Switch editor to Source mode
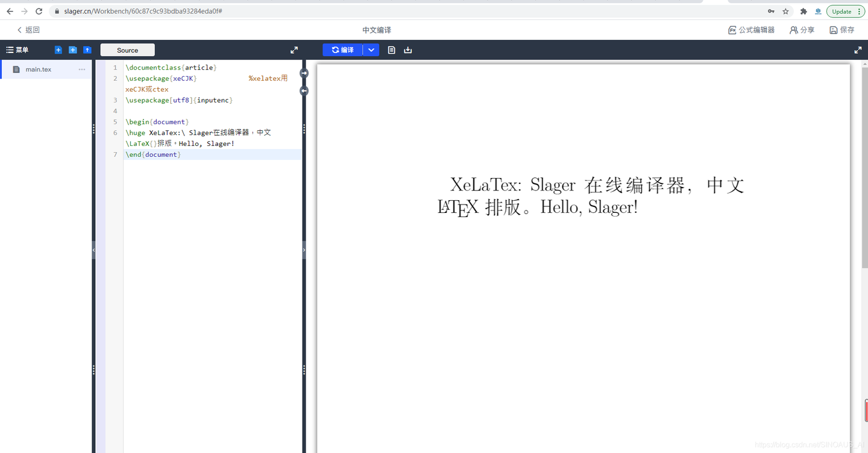The height and width of the screenshot is (453, 868). [127, 49]
